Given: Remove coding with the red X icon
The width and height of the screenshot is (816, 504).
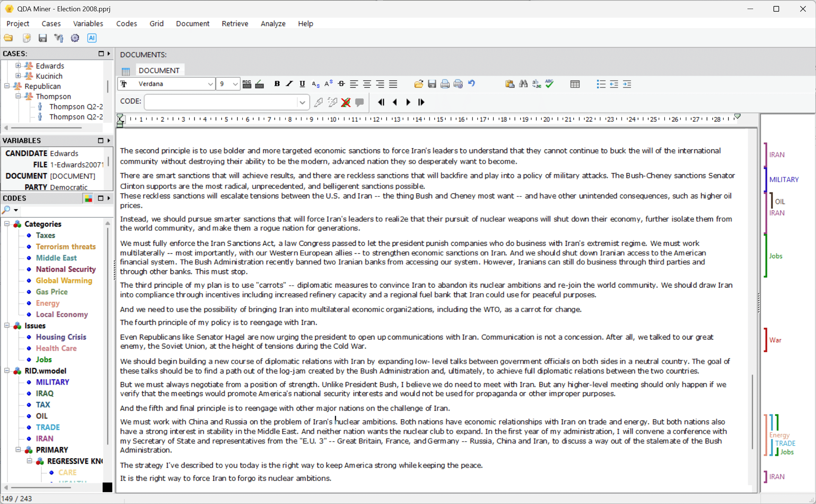Looking at the screenshot, I should 346,102.
